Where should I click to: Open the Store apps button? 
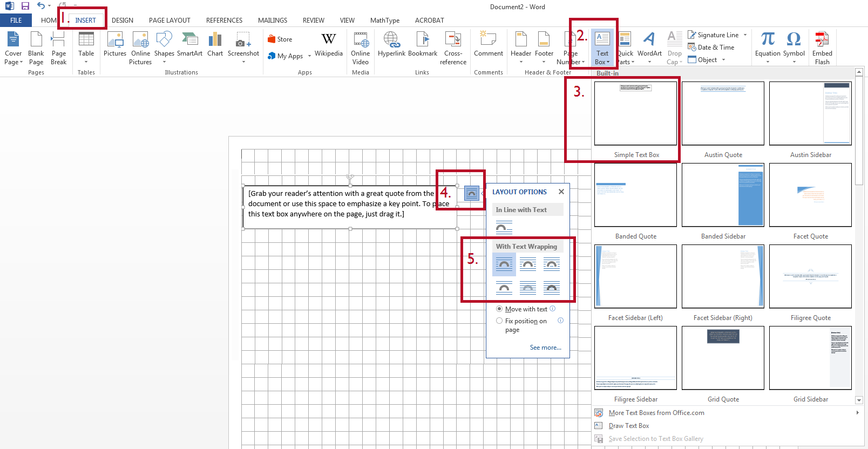point(280,39)
